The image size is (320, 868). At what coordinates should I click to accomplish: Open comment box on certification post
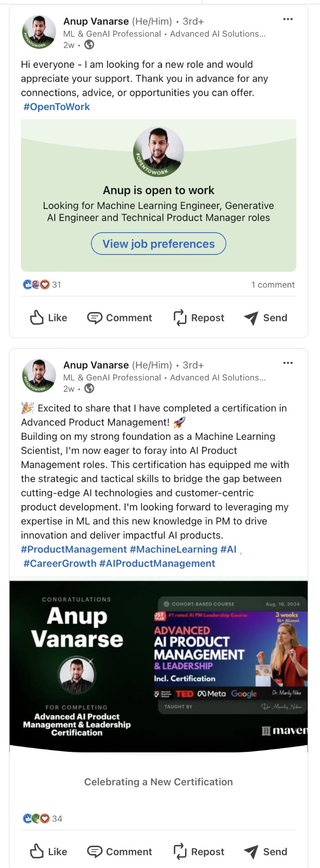tap(120, 851)
